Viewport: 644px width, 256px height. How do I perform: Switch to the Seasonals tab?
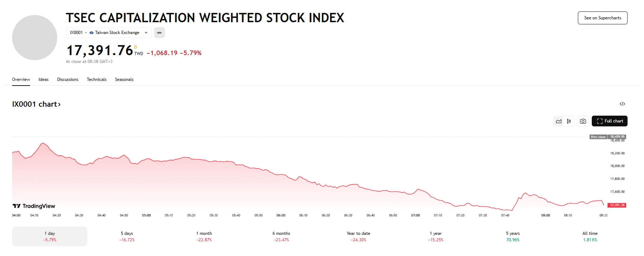124,79
